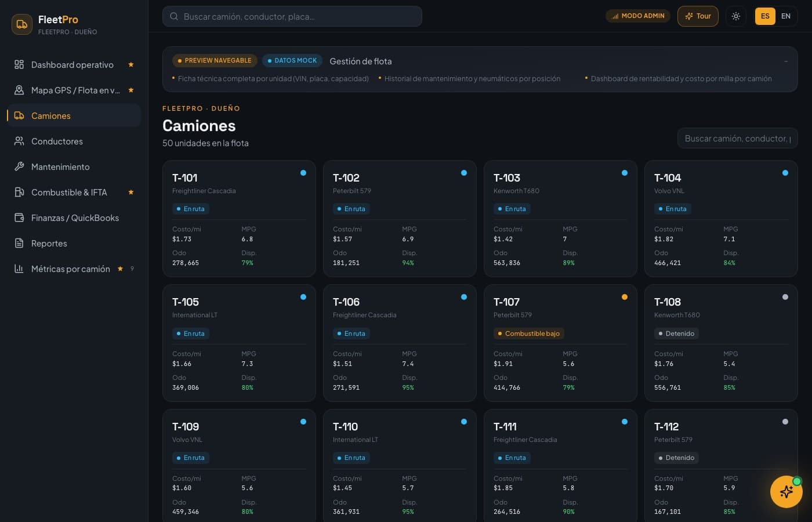Click the Conductores people icon
Image resolution: width=812 pixels, height=522 pixels.
tap(19, 141)
